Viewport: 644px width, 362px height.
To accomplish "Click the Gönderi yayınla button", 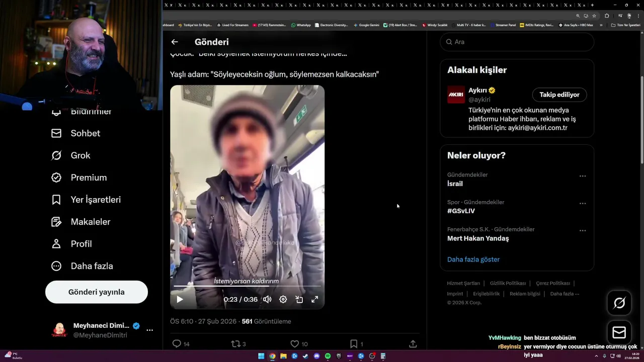I will click(x=97, y=292).
